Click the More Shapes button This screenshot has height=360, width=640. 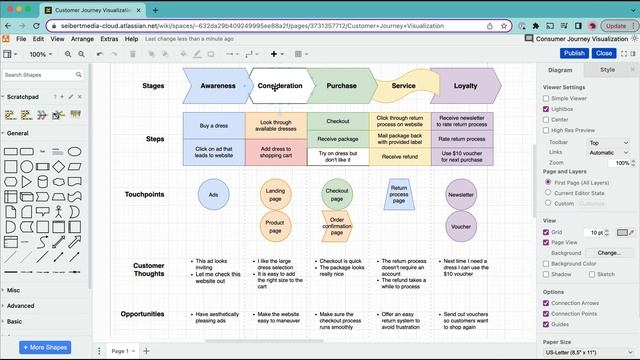45,347
